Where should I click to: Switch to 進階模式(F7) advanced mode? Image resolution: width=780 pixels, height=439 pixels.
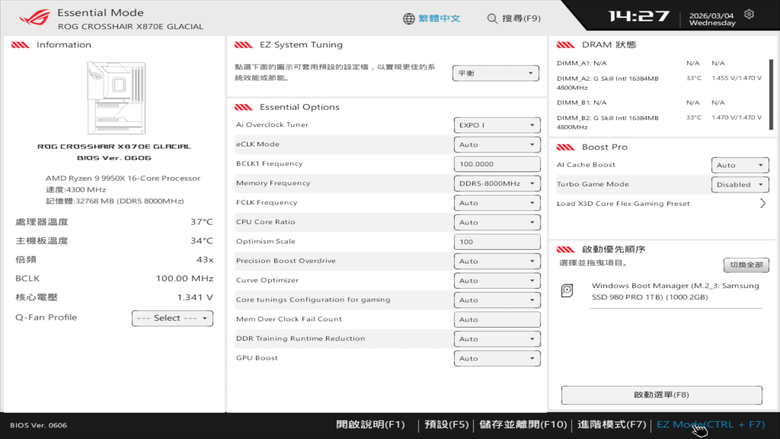[x=612, y=425]
